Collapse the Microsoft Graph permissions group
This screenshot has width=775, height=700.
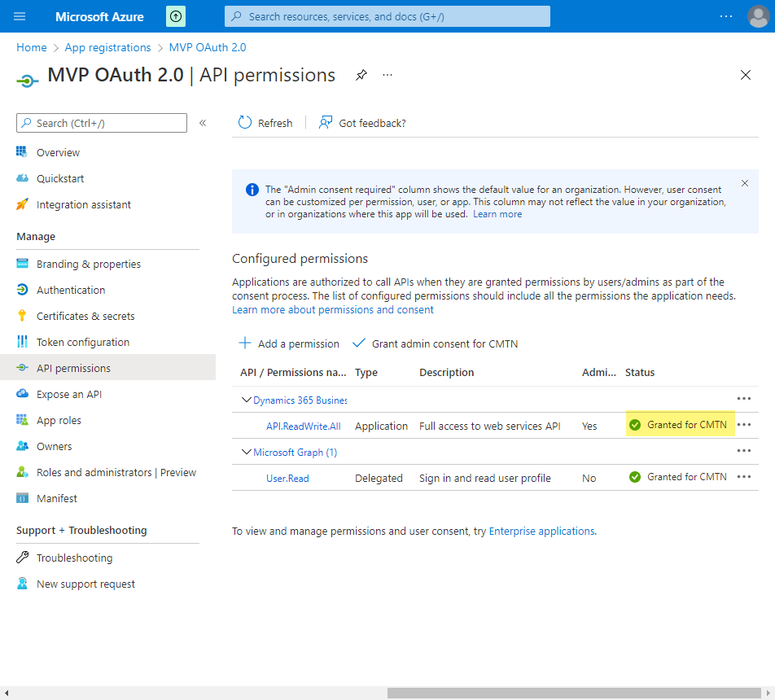(x=246, y=452)
